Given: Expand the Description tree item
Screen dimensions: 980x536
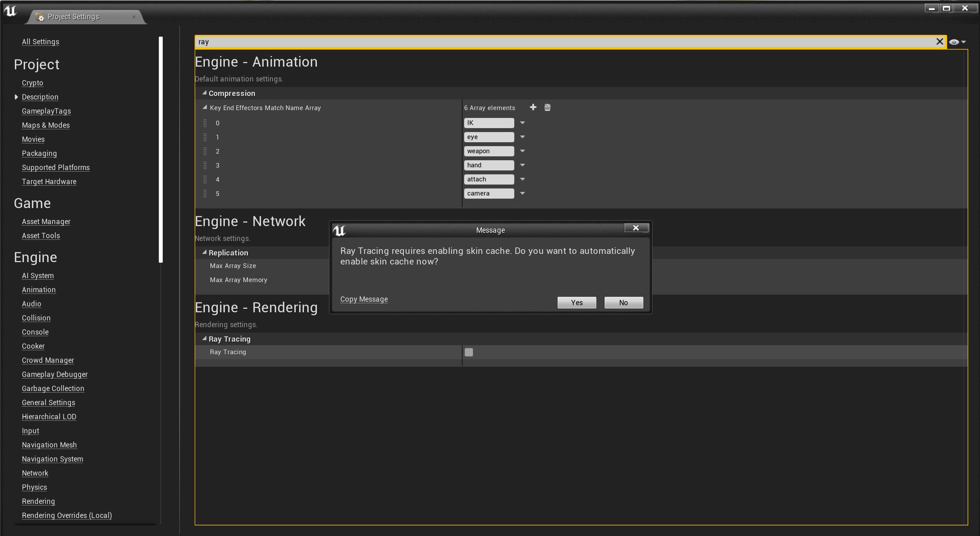Looking at the screenshot, I should pos(16,97).
